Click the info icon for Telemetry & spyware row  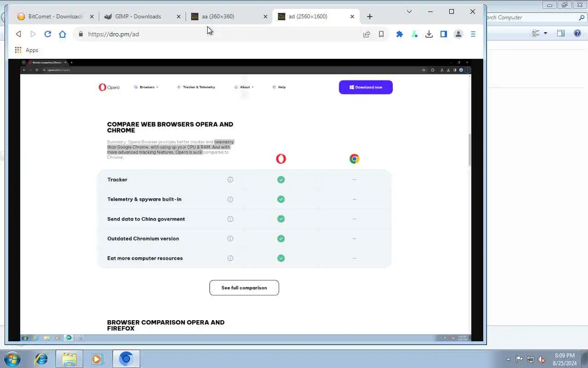(230, 199)
